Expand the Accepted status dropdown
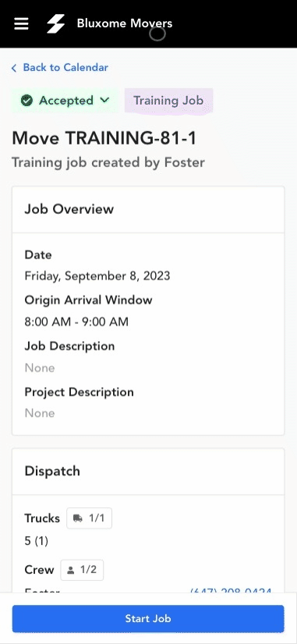This screenshot has width=297, height=644. coord(65,101)
